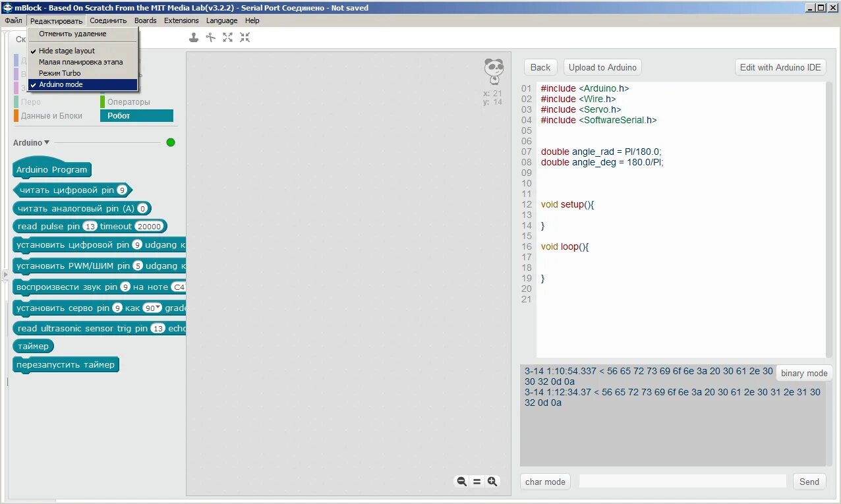Choose Малая планировка этапа menu entry
841x504 pixels.
(x=83, y=62)
